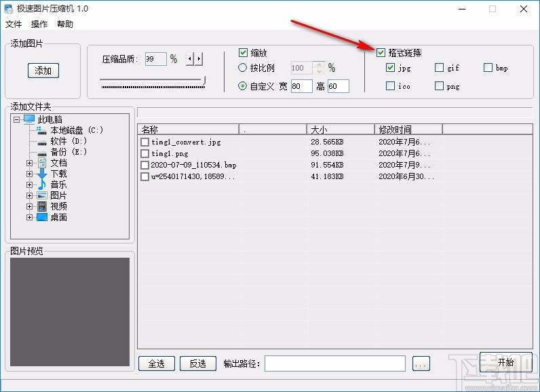This screenshot has width=540, height=392.
Task: Expand the 音乐 folder node
Action: (x=29, y=185)
